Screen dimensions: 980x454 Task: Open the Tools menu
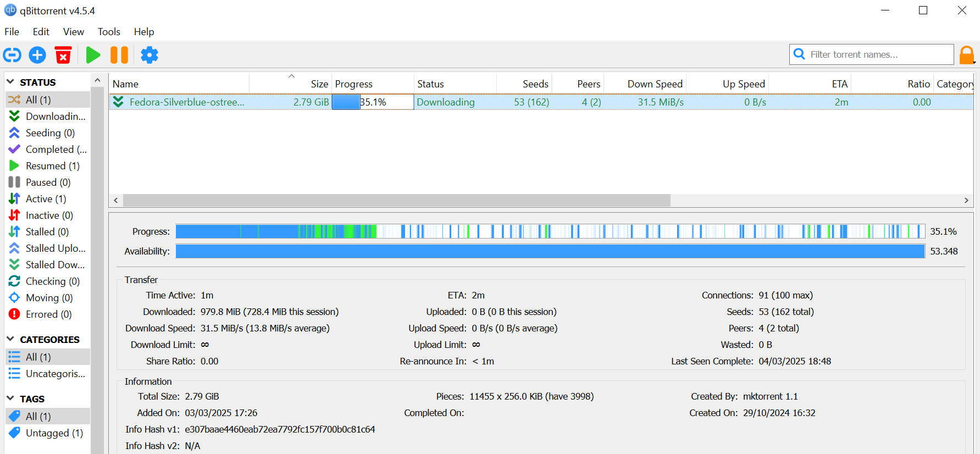[x=109, y=32]
